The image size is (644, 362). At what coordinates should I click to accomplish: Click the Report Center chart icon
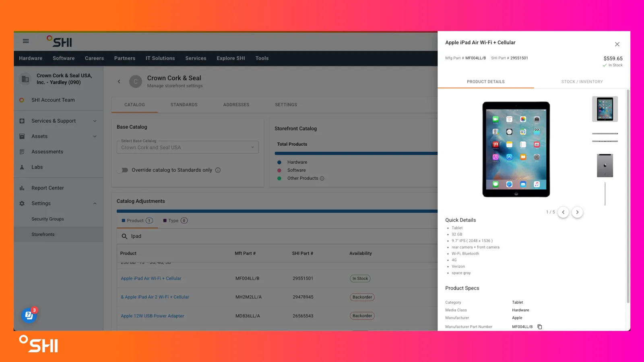point(22,188)
